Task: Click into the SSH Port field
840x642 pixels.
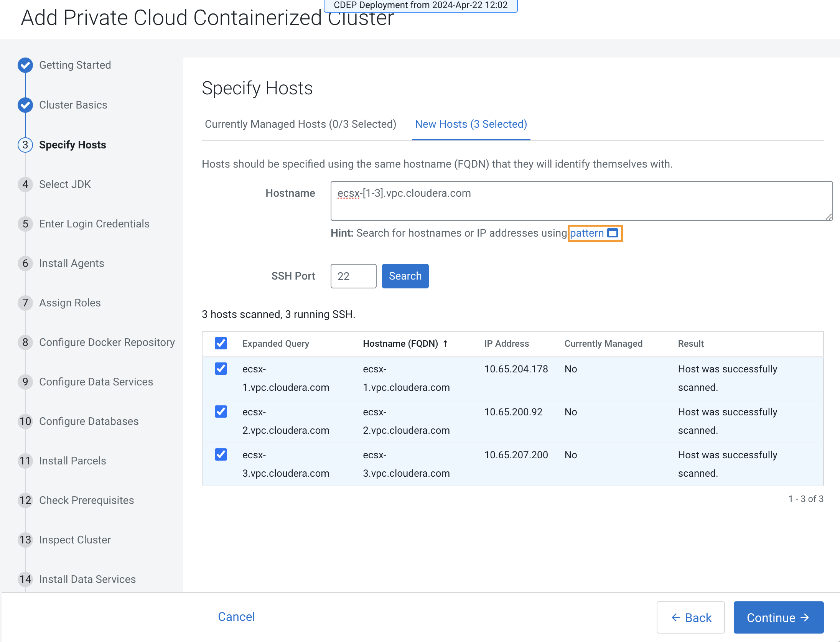Action: [353, 276]
